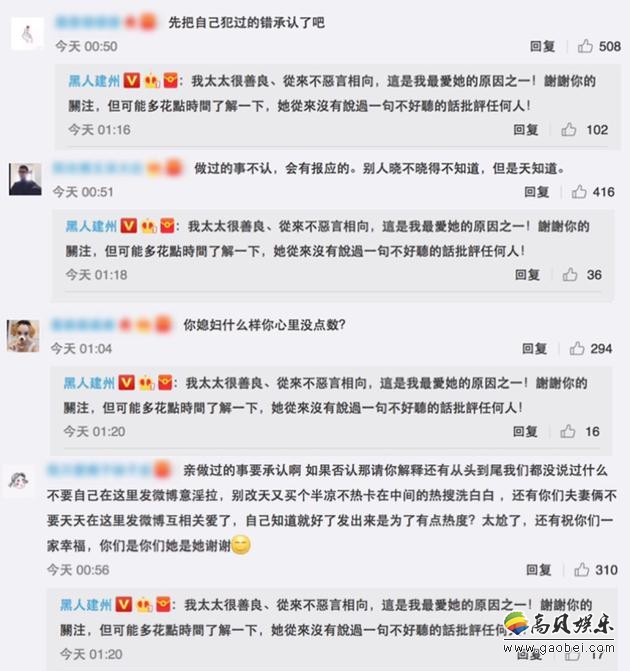
Task: Click verified V badge on first 黑人建州 reply
Action: coord(132,80)
